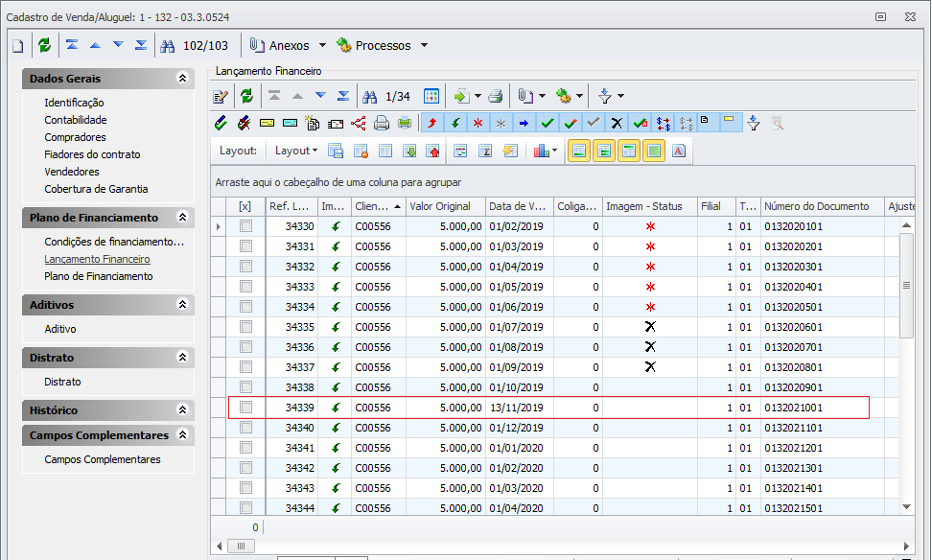Click the binoculars beside the 1/34 counter
The height and width of the screenshot is (560, 932).
click(x=370, y=96)
